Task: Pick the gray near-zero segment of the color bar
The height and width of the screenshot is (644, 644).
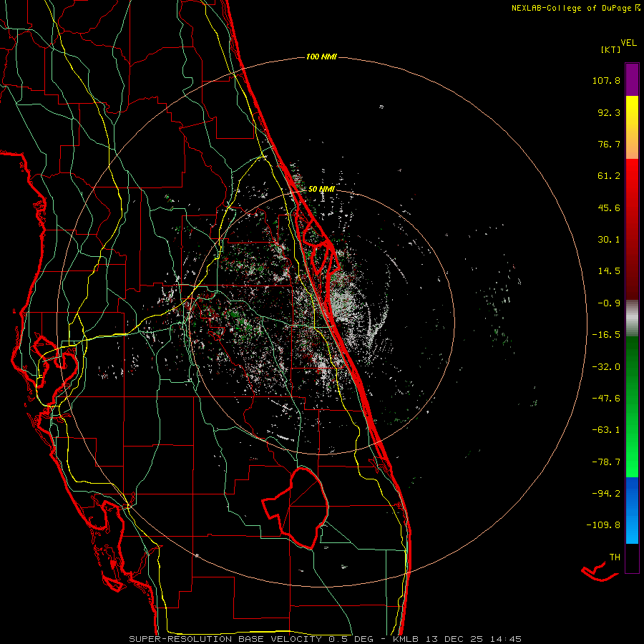Action: 632,318
